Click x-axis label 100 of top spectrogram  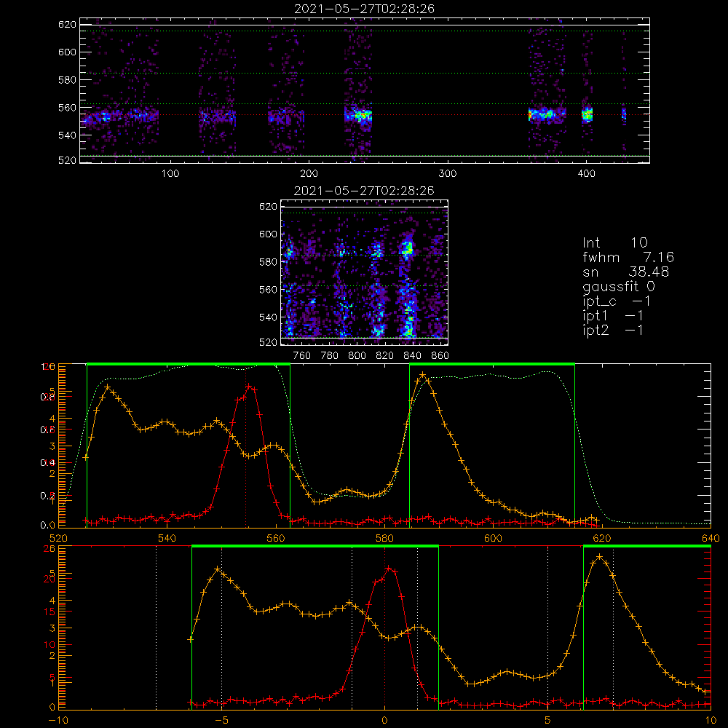(170, 174)
